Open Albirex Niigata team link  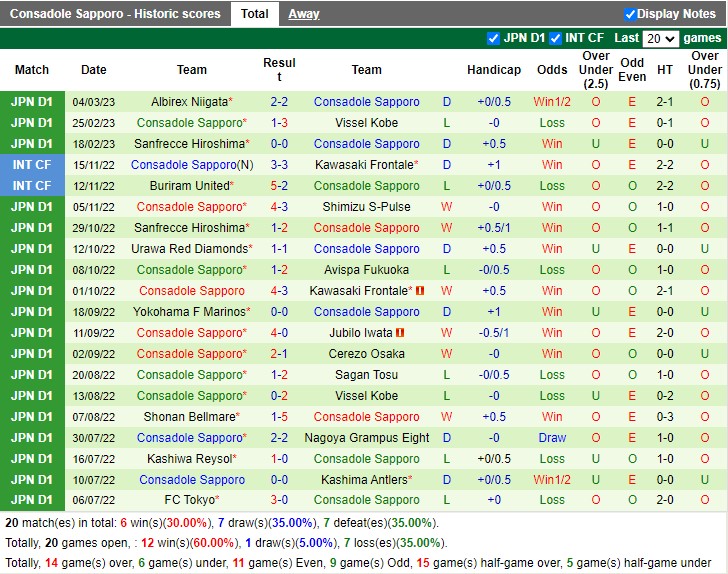[189, 102]
